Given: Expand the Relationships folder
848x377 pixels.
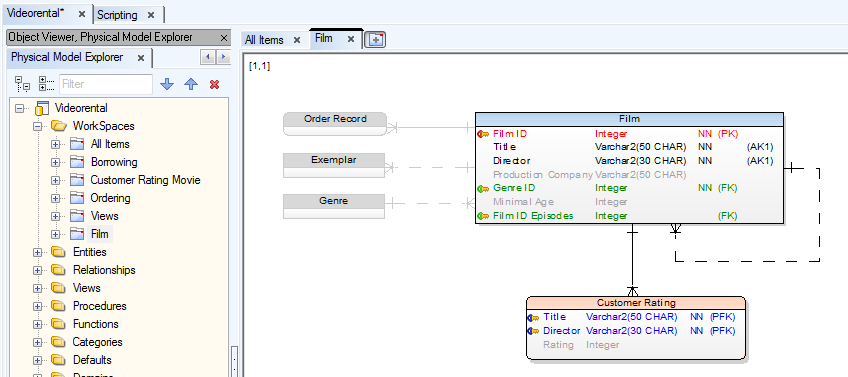Looking at the screenshot, I should [x=37, y=270].
